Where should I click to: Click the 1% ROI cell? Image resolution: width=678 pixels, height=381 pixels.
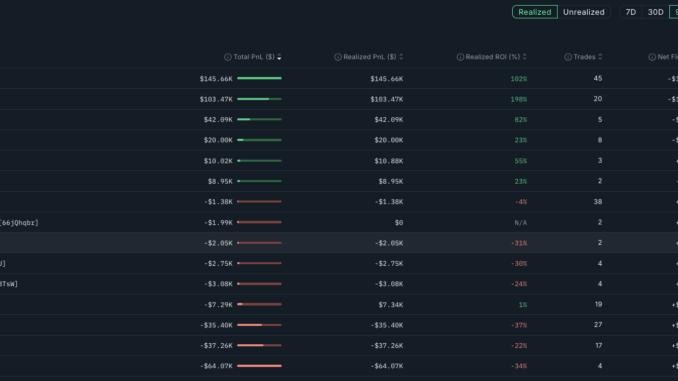(x=523, y=305)
